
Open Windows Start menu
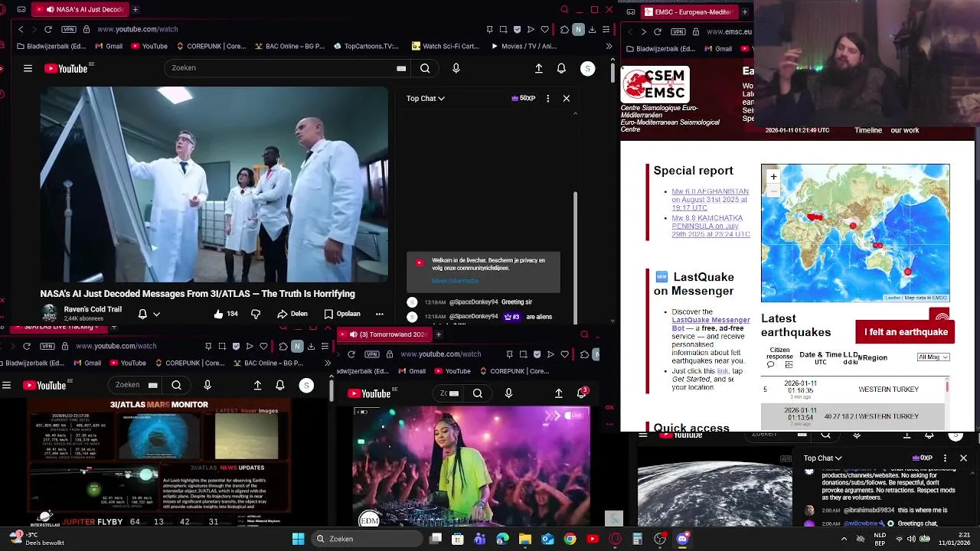[x=298, y=539]
